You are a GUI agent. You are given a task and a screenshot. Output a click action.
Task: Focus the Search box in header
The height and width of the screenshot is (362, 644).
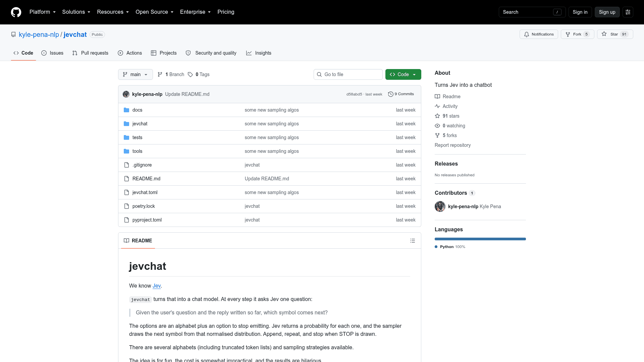click(x=532, y=12)
